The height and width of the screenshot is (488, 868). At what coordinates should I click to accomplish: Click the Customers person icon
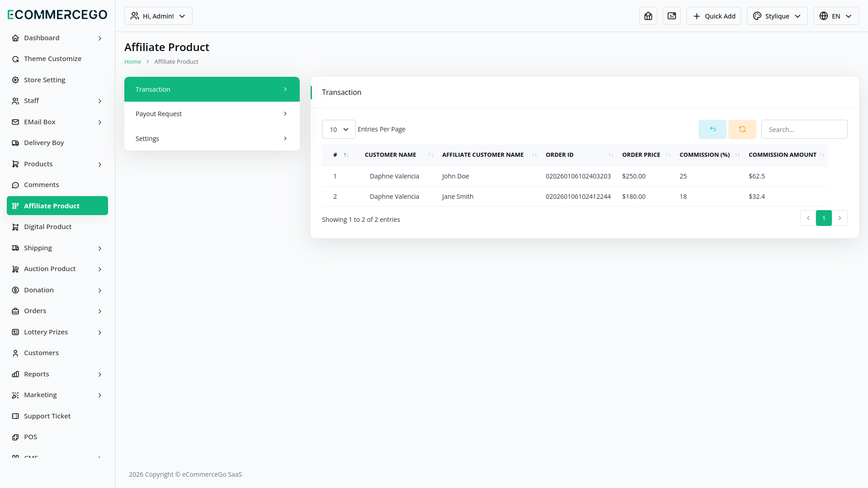15,353
